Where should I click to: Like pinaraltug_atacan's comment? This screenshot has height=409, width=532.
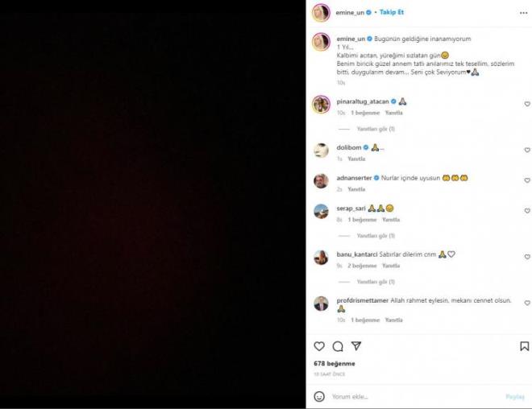point(527,104)
